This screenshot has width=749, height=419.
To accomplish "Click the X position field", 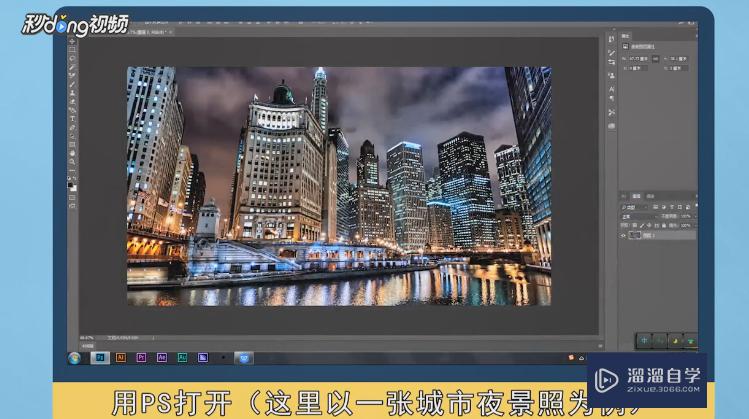I will click(636, 68).
